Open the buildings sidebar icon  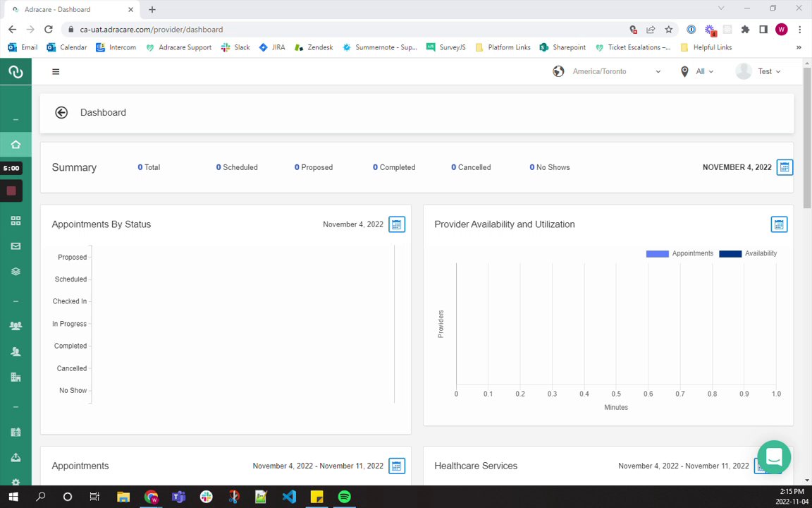pyautogui.click(x=16, y=377)
